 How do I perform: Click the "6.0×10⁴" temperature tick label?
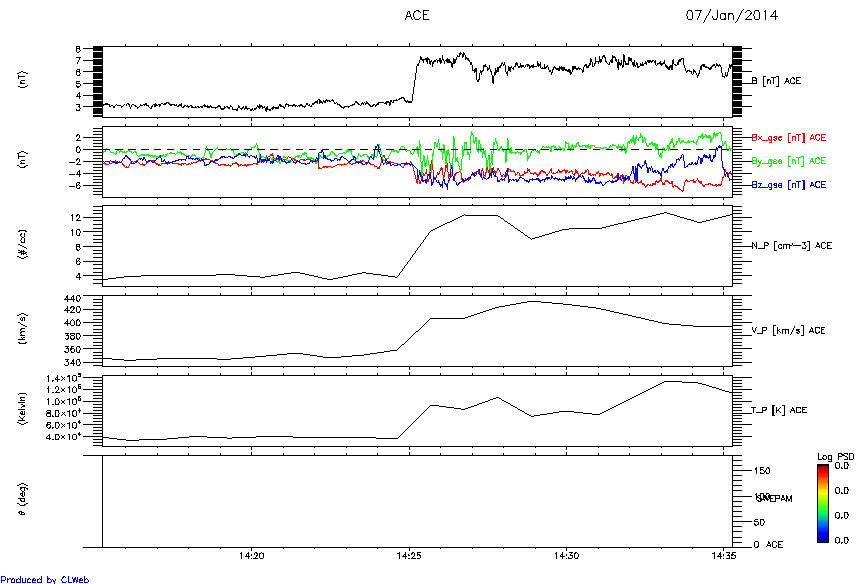pos(64,425)
